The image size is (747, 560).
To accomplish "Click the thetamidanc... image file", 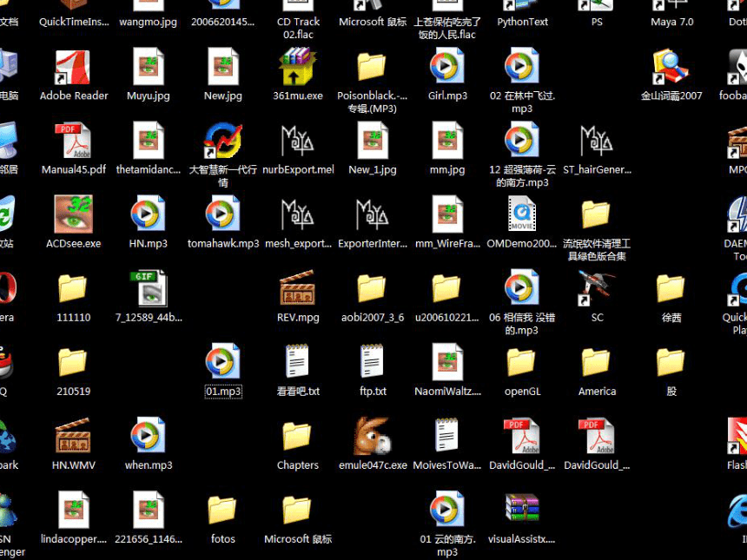I will [x=149, y=141].
